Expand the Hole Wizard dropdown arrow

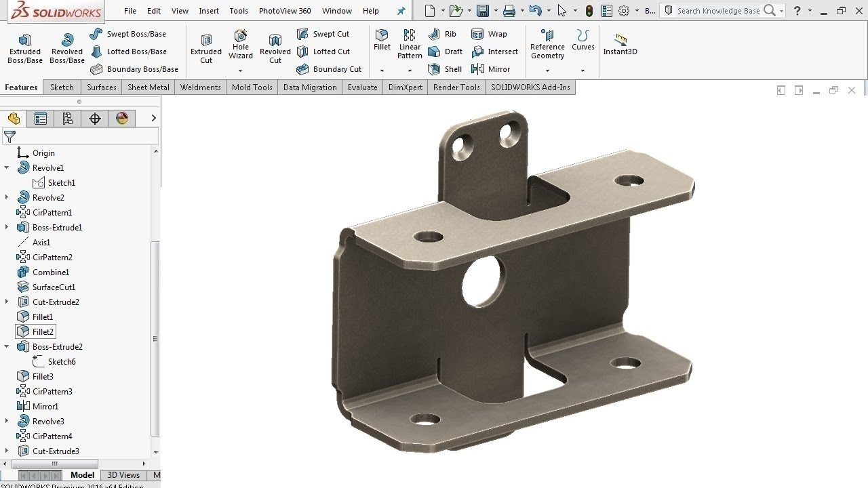pyautogui.click(x=240, y=70)
